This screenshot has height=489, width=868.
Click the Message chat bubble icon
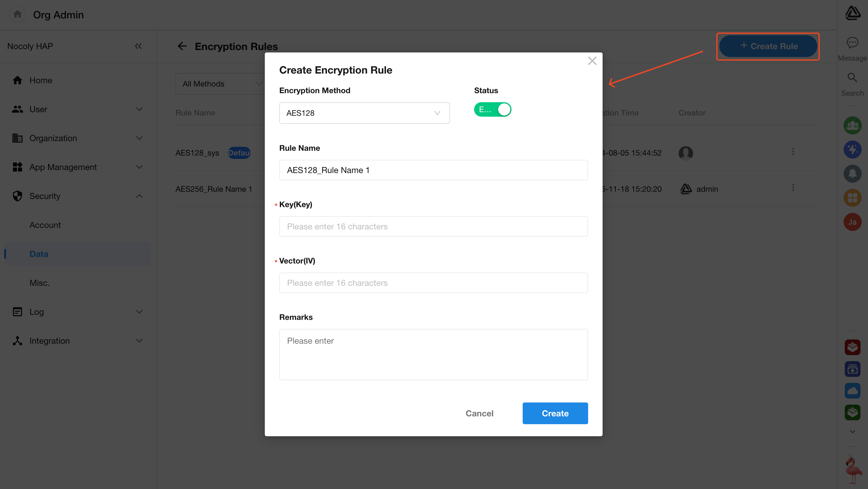point(852,43)
